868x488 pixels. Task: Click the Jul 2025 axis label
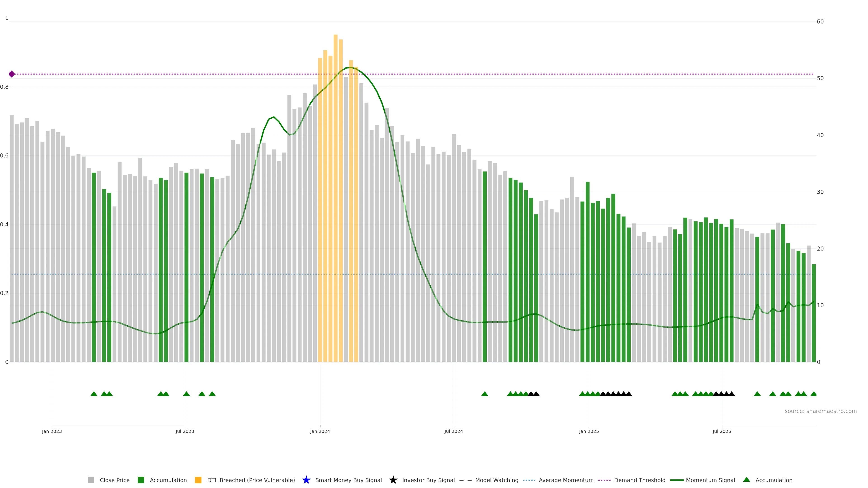[722, 431]
